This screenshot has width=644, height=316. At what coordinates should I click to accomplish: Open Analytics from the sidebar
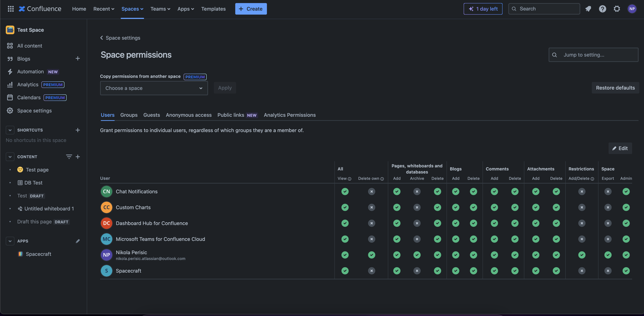pos(28,84)
